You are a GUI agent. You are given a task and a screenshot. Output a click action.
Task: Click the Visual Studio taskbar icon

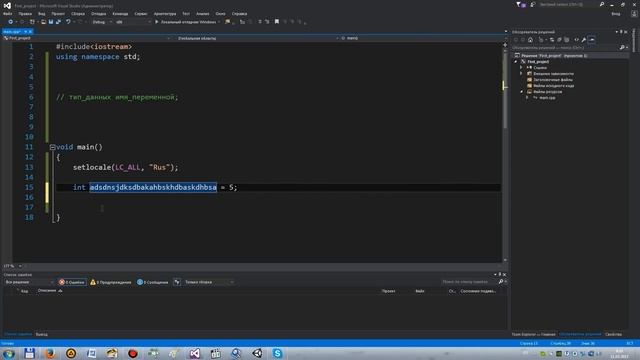click(195, 353)
